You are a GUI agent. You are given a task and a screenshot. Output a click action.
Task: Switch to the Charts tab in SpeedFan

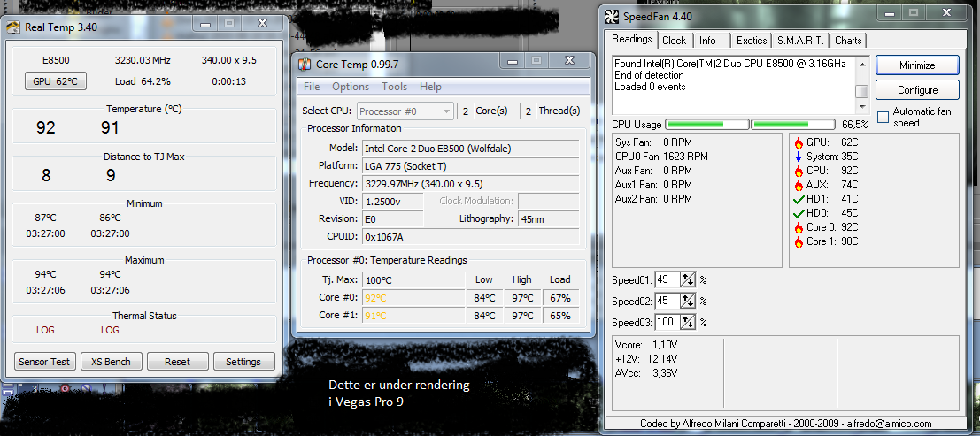tap(848, 41)
